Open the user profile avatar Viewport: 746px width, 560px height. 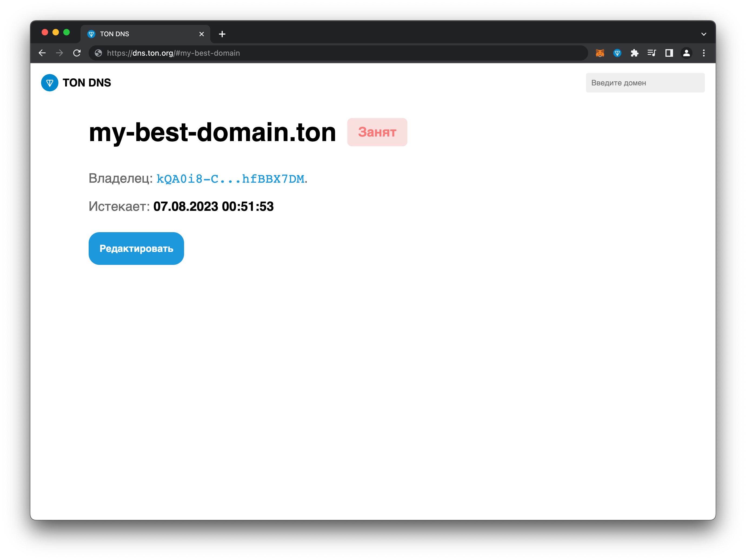pos(686,53)
